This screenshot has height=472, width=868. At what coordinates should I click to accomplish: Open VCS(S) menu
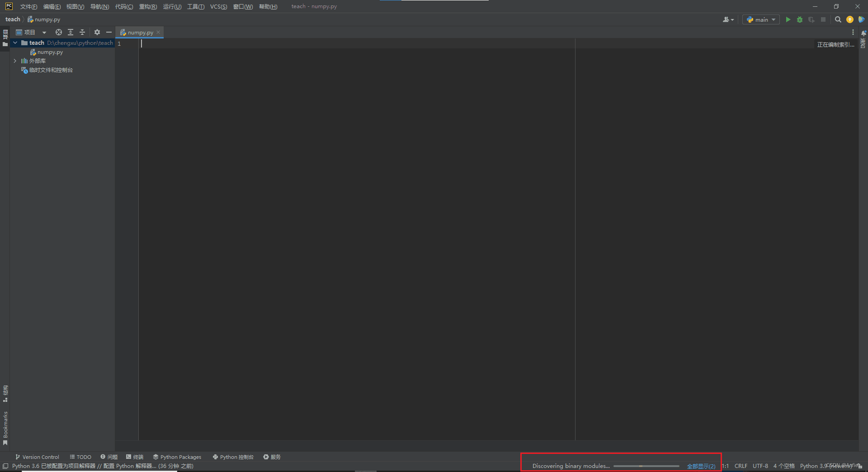click(219, 6)
